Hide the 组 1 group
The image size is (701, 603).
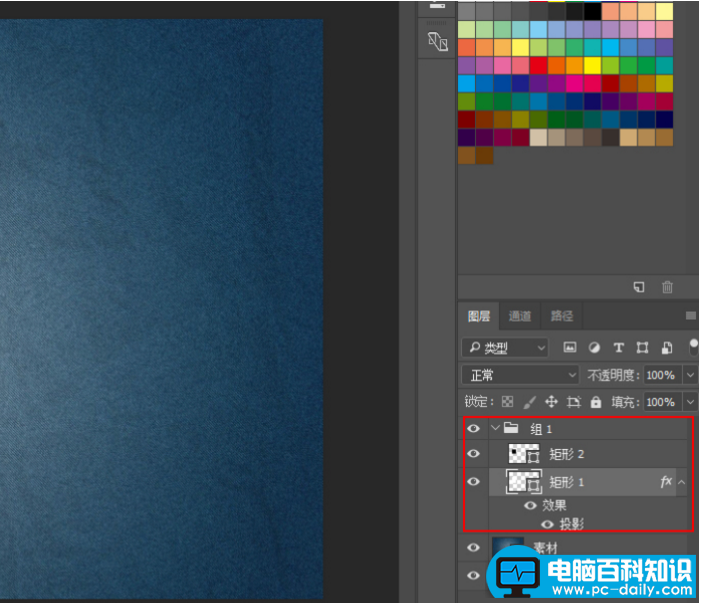473,429
